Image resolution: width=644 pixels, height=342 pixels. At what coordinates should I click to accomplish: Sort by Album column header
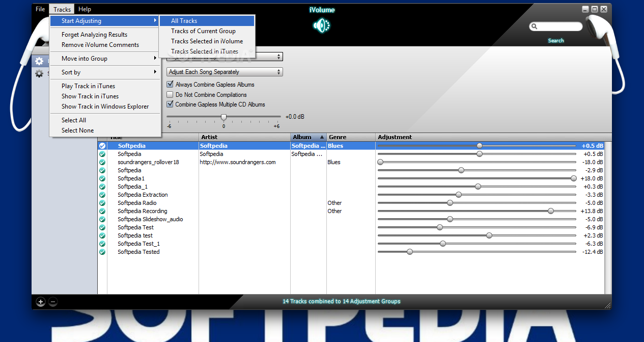coord(309,137)
